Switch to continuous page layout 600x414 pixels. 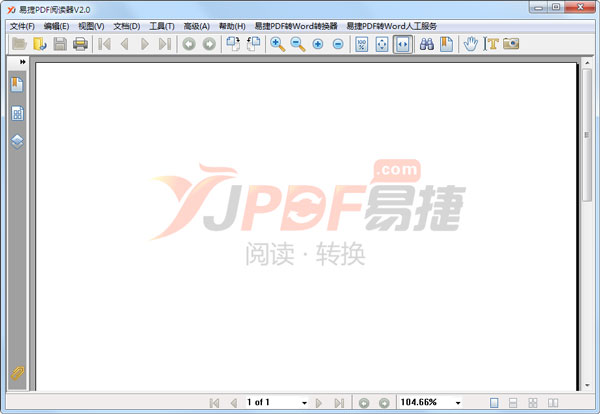(x=513, y=403)
